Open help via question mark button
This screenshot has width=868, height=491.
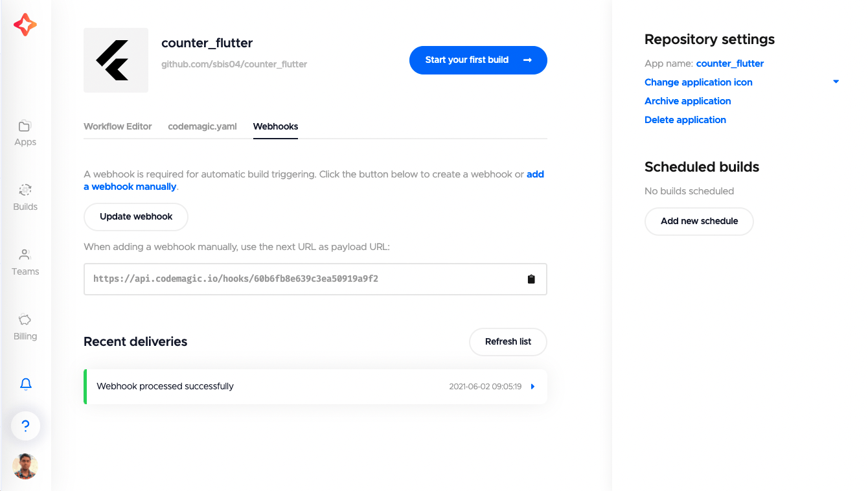[25, 426]
